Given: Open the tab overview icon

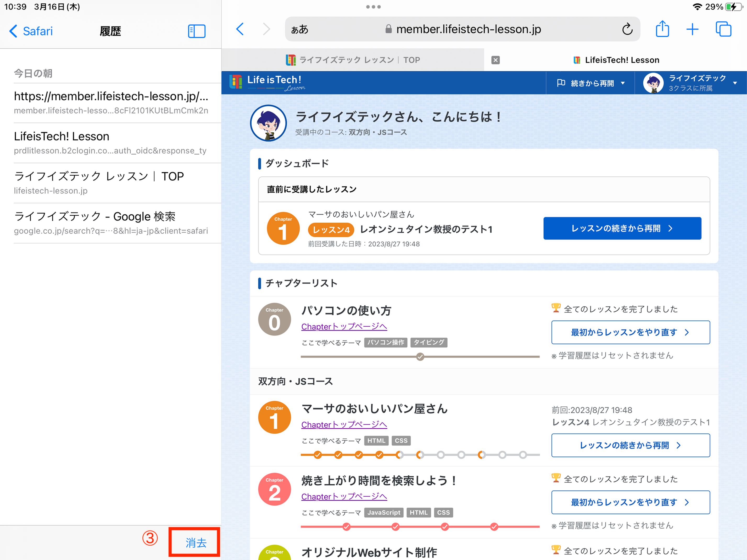Looking at the screenshot, I should (x=723, y=29).
